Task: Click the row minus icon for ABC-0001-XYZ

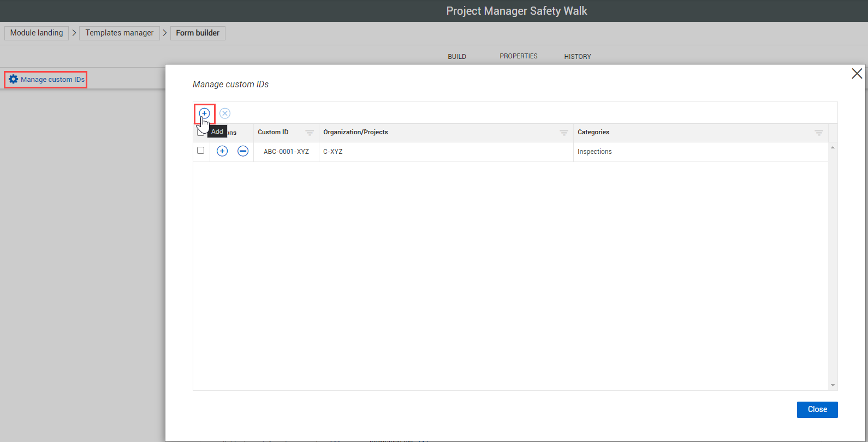Action: tap(243, 151)
